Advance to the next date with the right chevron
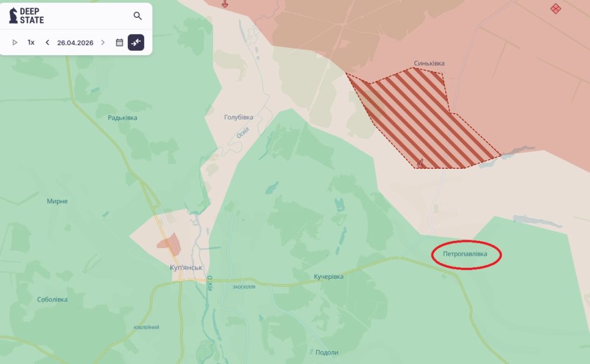 click(x=103, y=43)
